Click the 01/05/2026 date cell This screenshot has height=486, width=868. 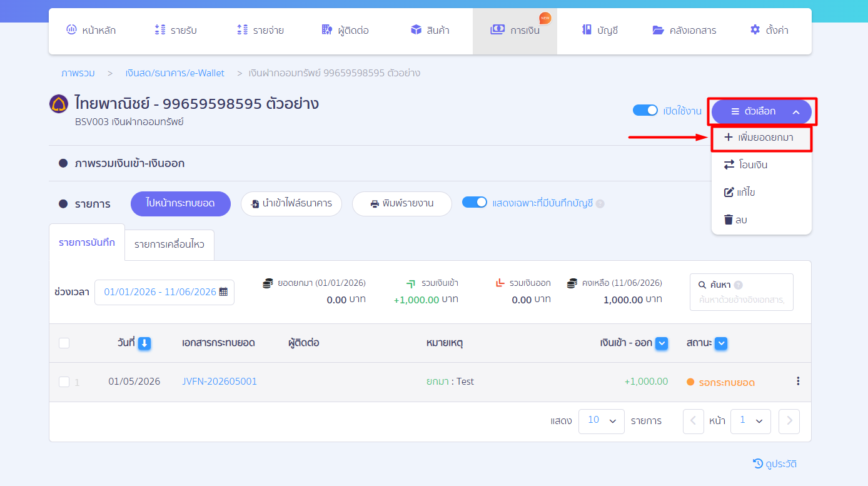134,382
